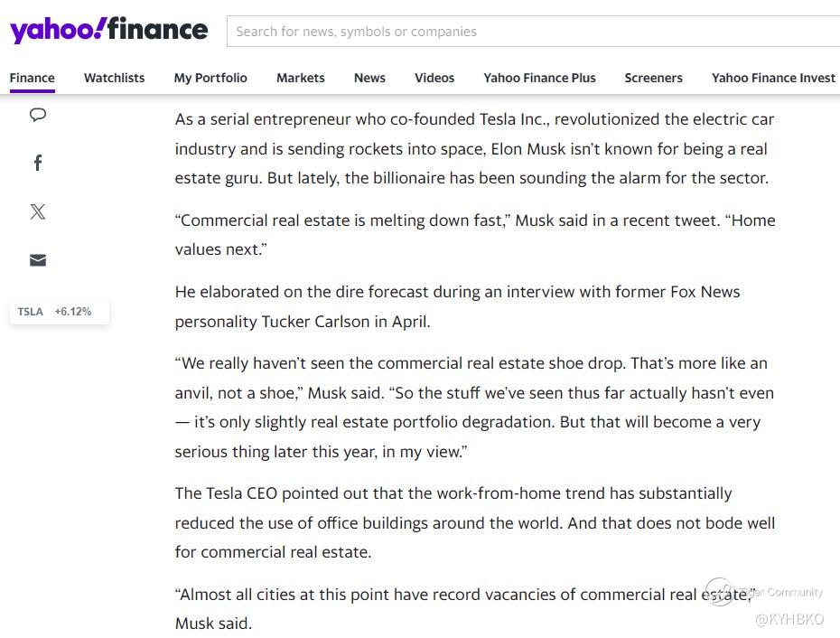Share the article on X

[x=38, y=211]
